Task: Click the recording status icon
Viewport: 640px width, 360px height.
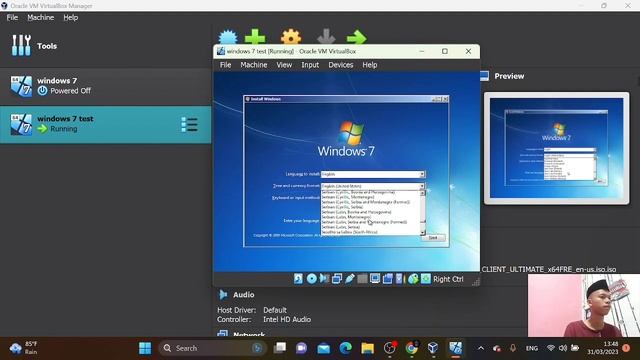Action: click(x=387, y=279)
